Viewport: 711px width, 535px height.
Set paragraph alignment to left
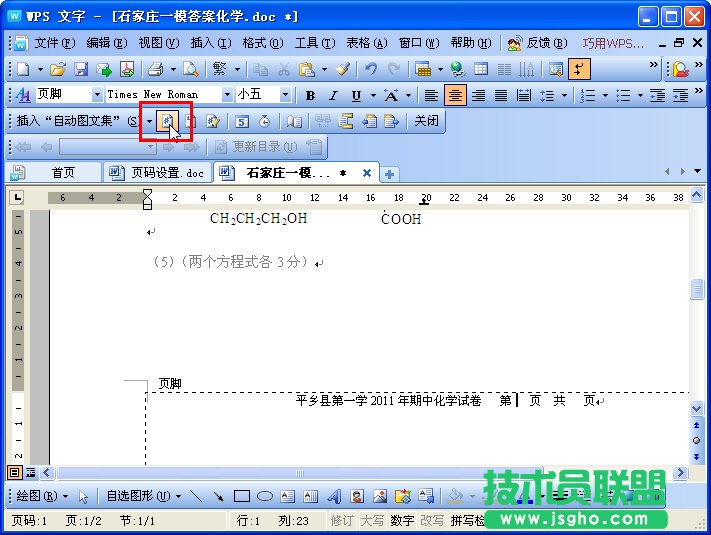tap(431, 95)
